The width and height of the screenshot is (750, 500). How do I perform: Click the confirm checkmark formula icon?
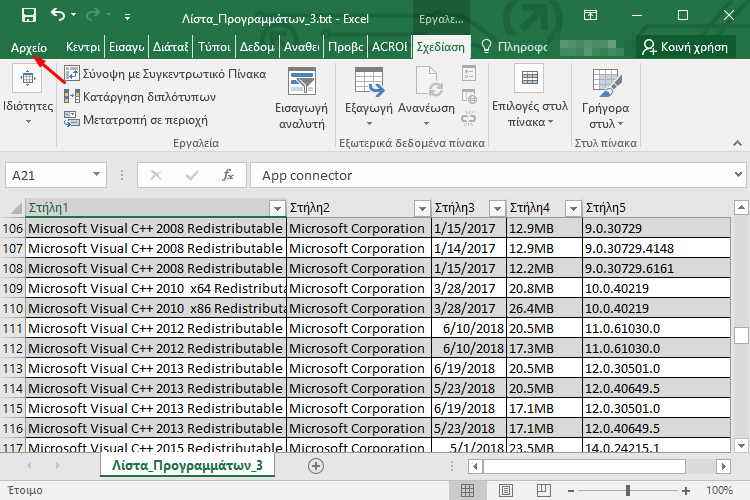[x=192, y=175]
